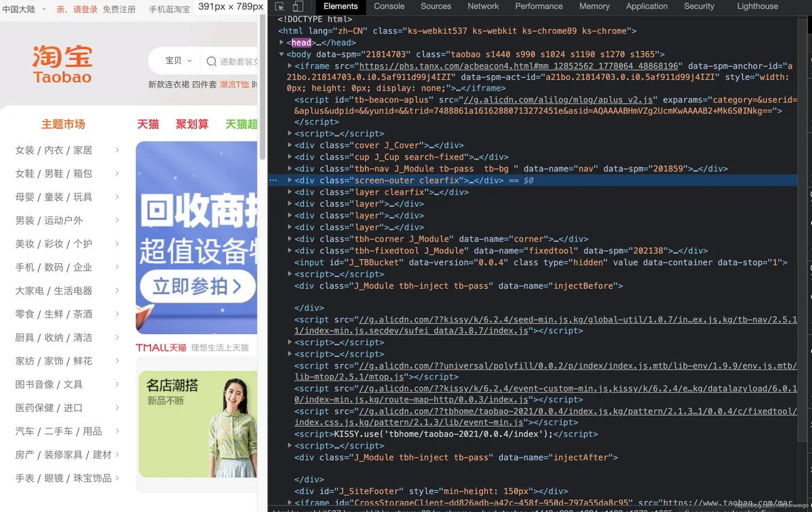Screen dimensions: 812x512
Task: Open the Performance tab
Action: click(539, 6)
